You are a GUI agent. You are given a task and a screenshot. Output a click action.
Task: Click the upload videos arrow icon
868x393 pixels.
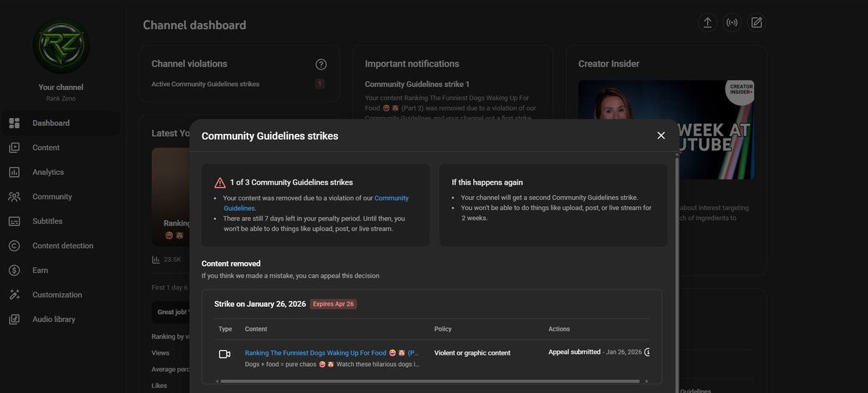click(707, 22)
